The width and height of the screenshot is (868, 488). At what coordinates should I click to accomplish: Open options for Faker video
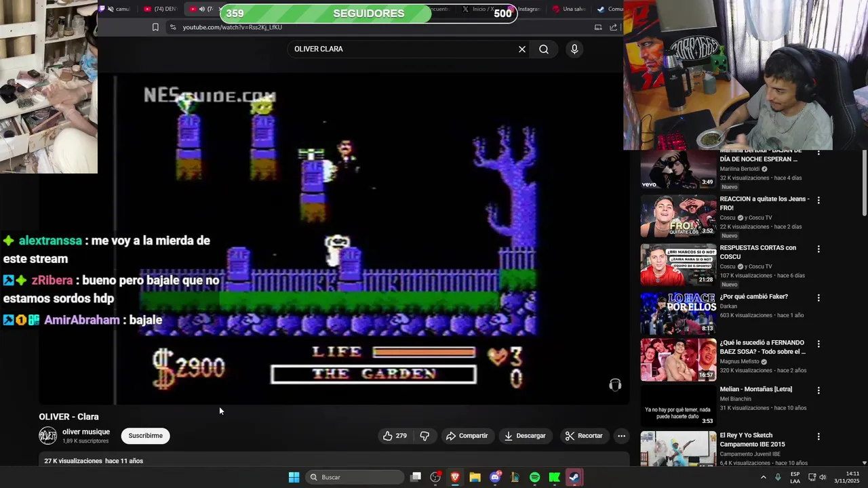pos(818,298)
